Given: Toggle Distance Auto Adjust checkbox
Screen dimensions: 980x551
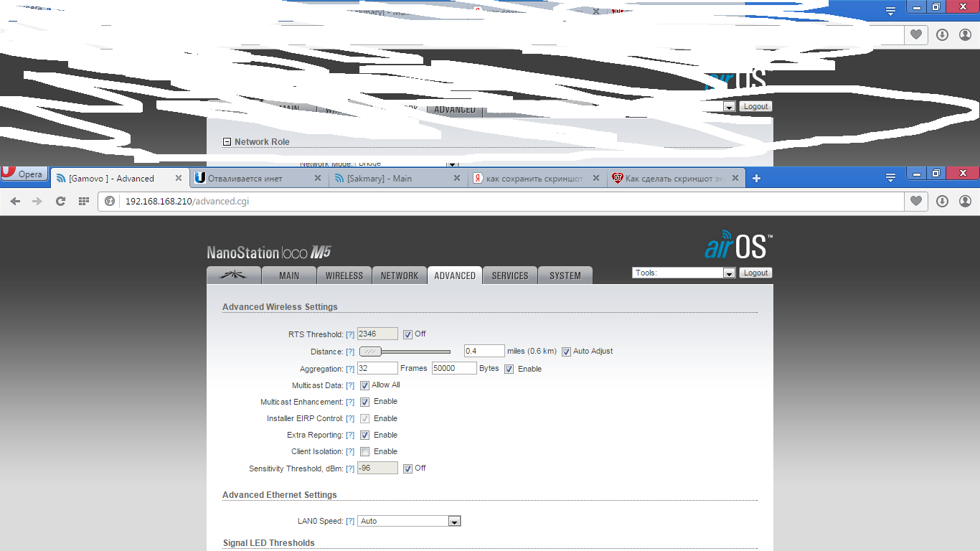Looking at the screenshot, I should 566,352.
